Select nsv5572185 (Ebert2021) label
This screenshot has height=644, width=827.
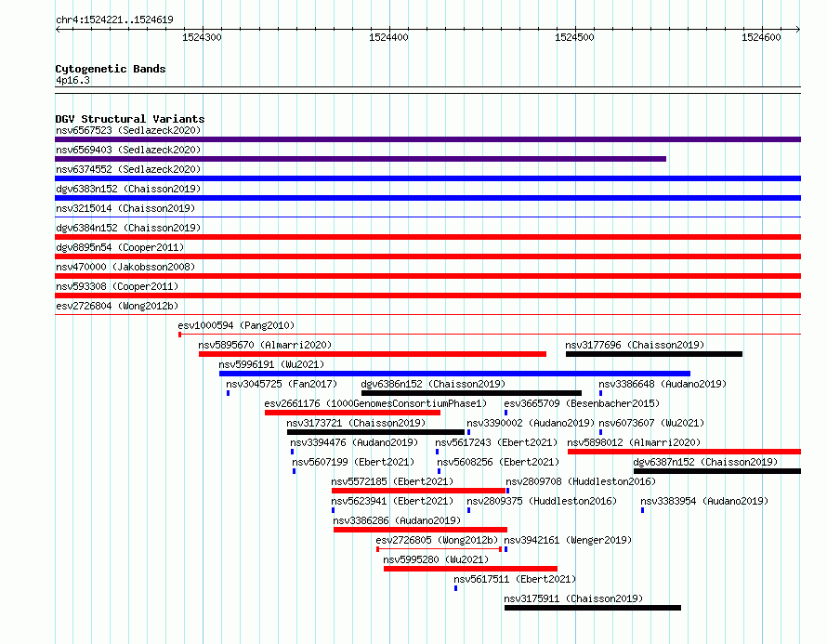[392, 481]
